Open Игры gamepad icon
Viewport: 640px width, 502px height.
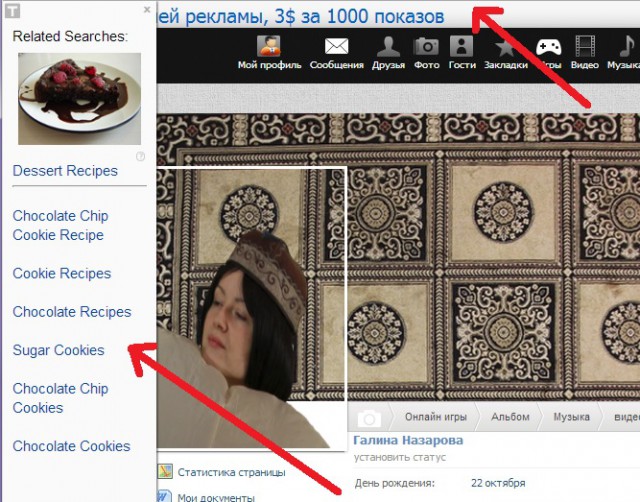tap(549, 47)
